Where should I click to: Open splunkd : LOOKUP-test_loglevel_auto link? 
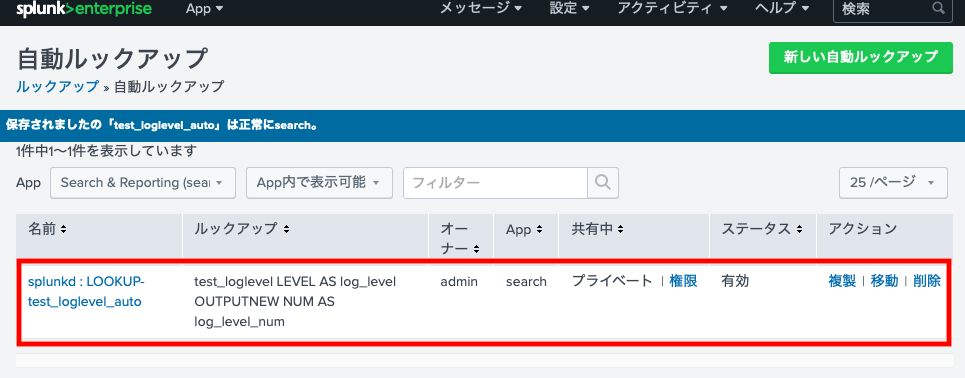[x=86, y=292]
